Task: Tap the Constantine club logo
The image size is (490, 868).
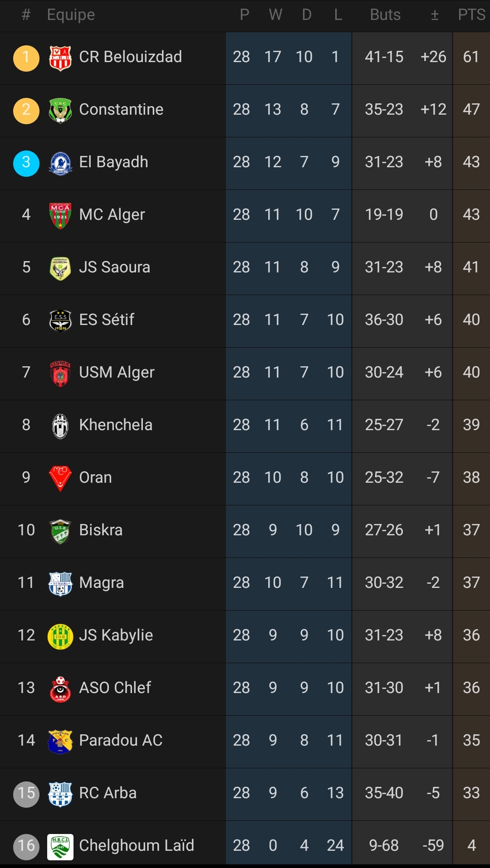Action: click(60, 111)
